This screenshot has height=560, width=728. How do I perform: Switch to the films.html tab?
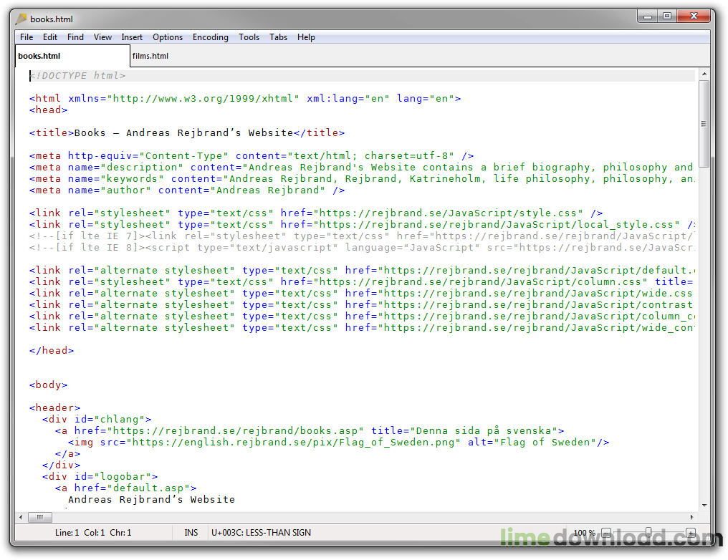pyautogui.click(x=150, y=56)
